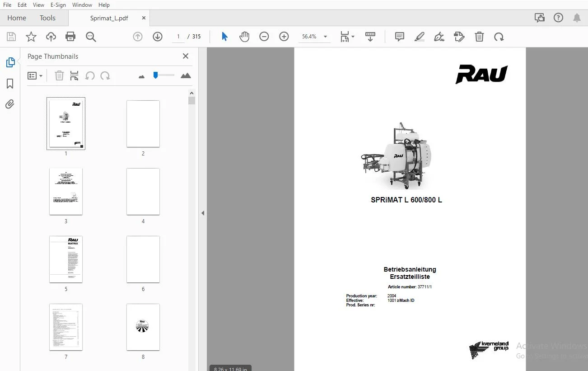Go to previous page arrow
This screenshot has width=588, height=371.
[138, 37]
